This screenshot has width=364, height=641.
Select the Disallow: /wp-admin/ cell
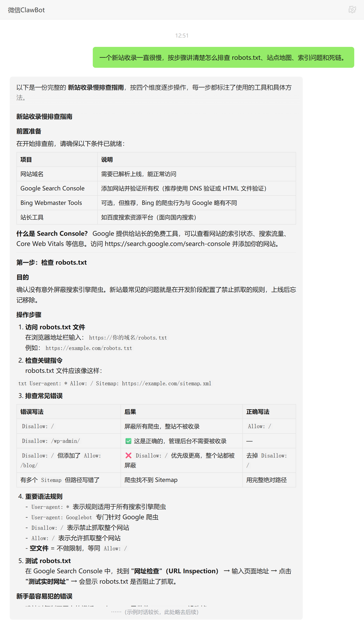tap(69, 441)
